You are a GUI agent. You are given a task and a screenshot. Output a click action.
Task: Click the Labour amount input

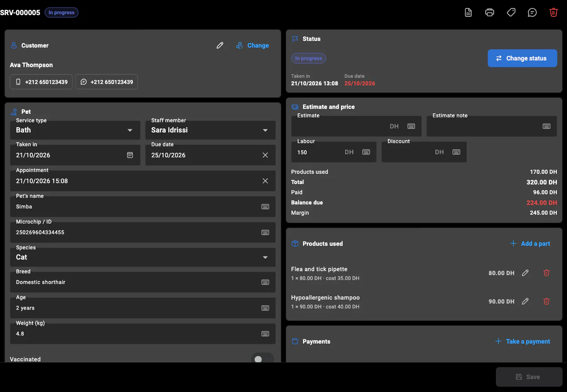(334, 152)
